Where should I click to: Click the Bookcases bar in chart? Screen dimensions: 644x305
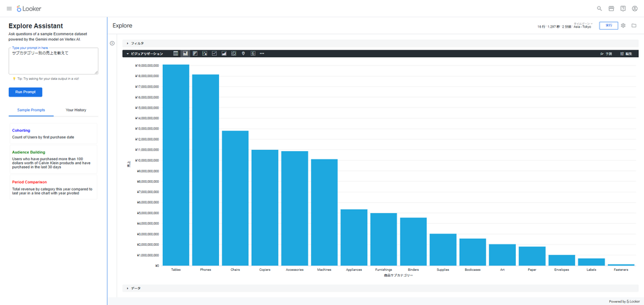pos(473,252)
